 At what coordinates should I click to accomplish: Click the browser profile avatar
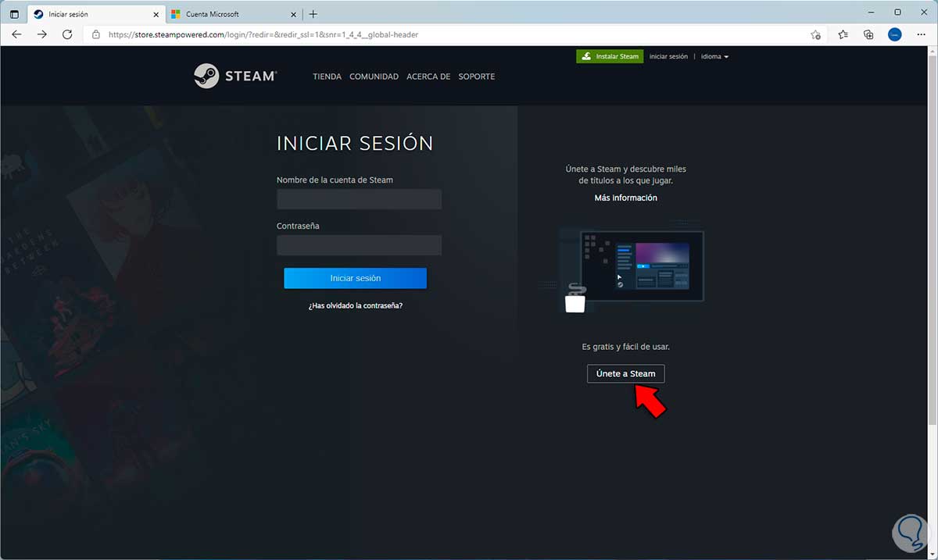pyautogui.click(x=895, y=34)
